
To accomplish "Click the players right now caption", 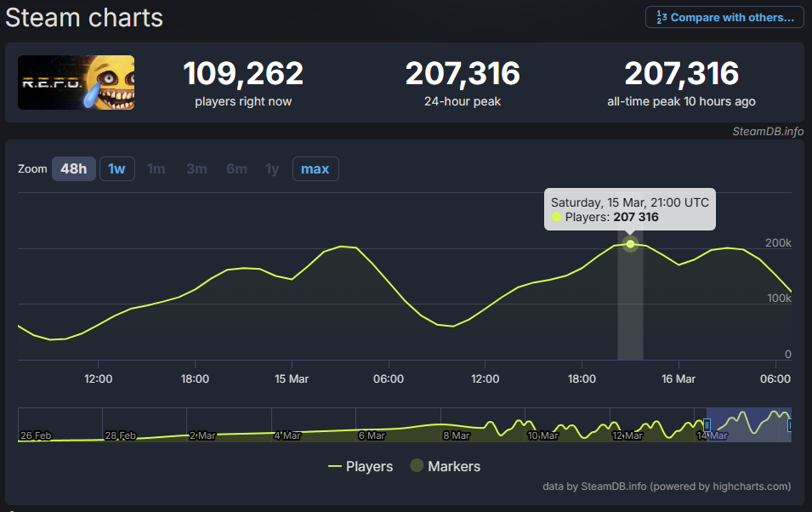I will (x=243, y=101).
